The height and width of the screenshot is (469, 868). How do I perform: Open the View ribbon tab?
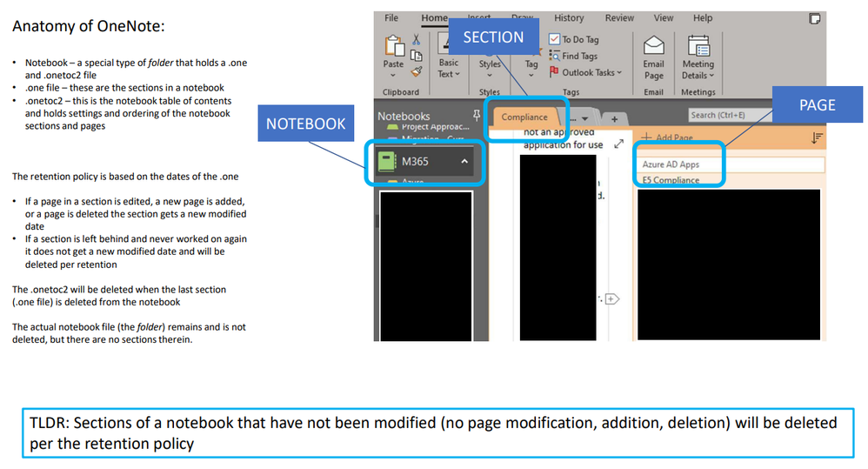click(664, 17)
